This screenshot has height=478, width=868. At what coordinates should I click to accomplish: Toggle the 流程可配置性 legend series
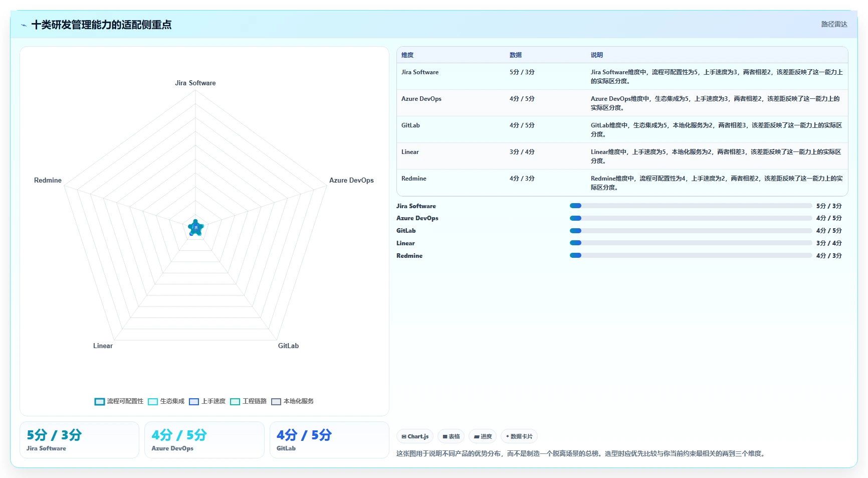(x=119, y=401)
